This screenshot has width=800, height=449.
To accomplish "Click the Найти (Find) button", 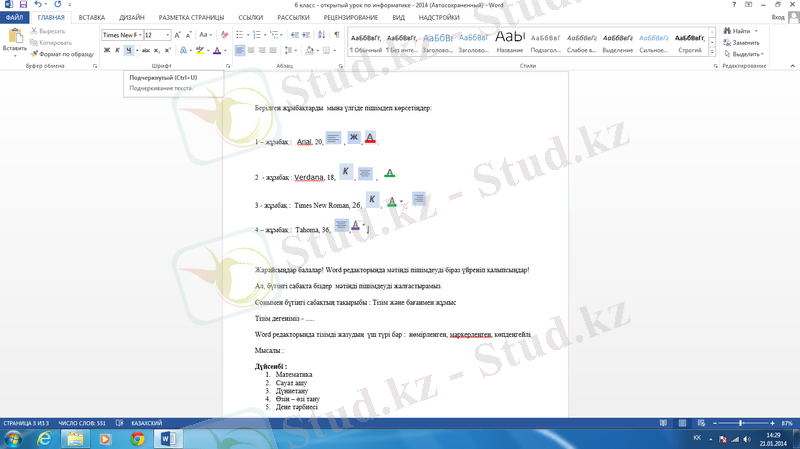I will tap(741, 31).
